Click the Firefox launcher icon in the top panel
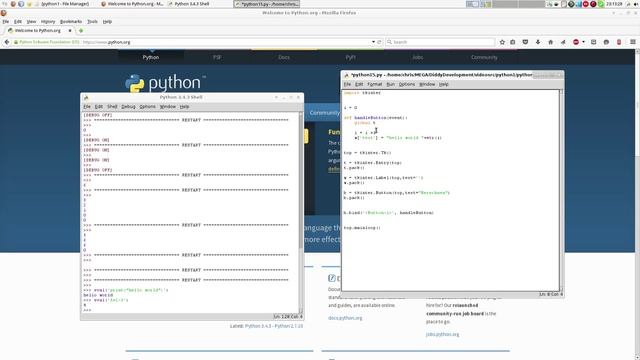This screenshot has width=640, height=360. click(13, 4)
